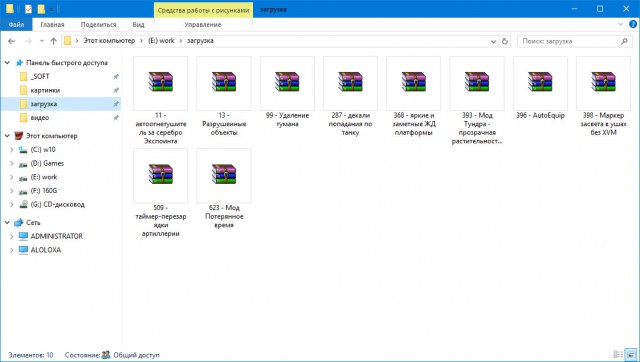This screenshot has height=362, width=640.
Task: Expand the ADMINISTRATOR network computer
Action: point(11,236)
